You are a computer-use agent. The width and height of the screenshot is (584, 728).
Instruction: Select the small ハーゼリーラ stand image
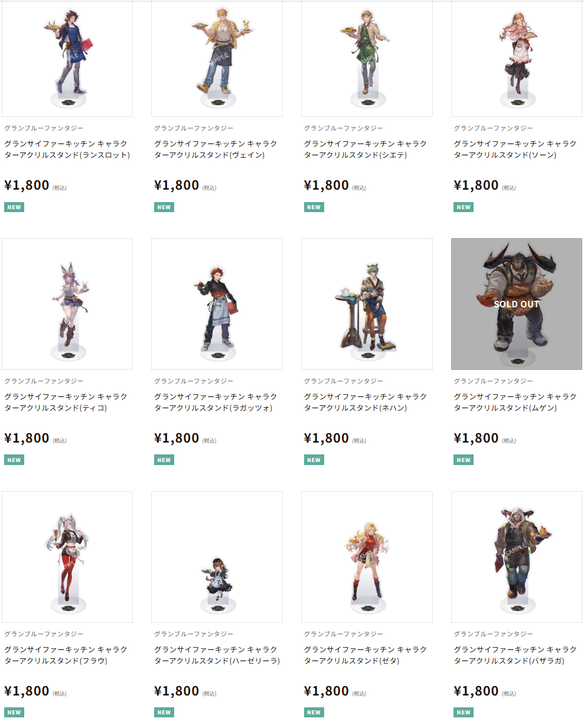click(217, 557)
